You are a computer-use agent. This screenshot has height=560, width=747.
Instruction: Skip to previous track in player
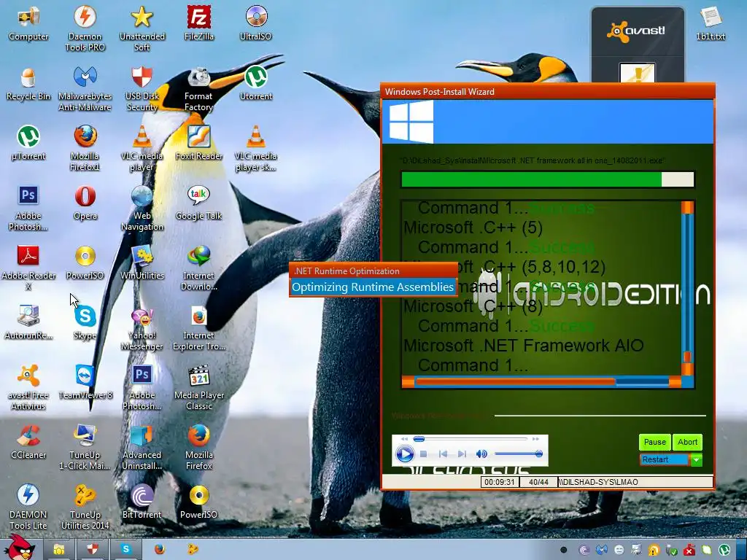[x=443, y=454]
